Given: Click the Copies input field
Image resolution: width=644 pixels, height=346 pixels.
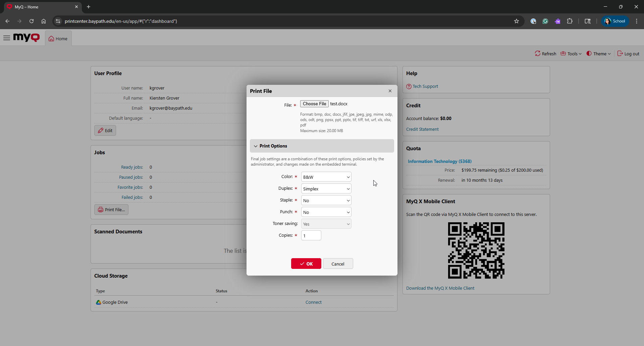Looking at the screenshot, I should tap(311, 235).
